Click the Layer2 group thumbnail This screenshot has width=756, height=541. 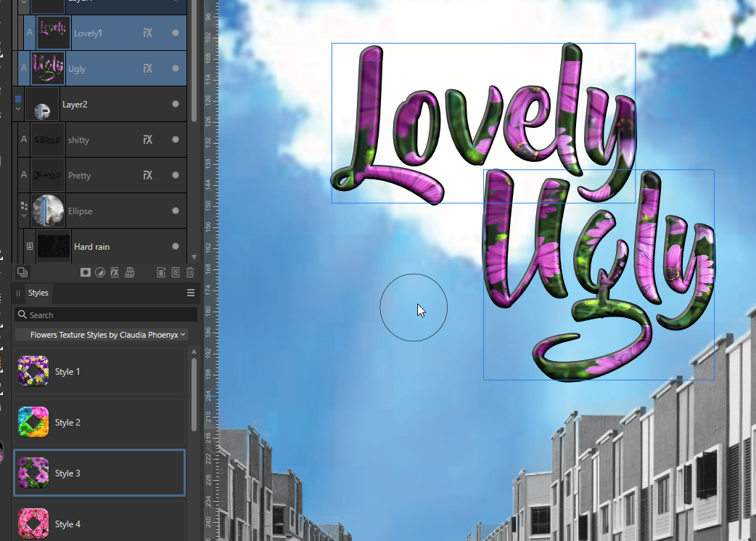point(42,104)
